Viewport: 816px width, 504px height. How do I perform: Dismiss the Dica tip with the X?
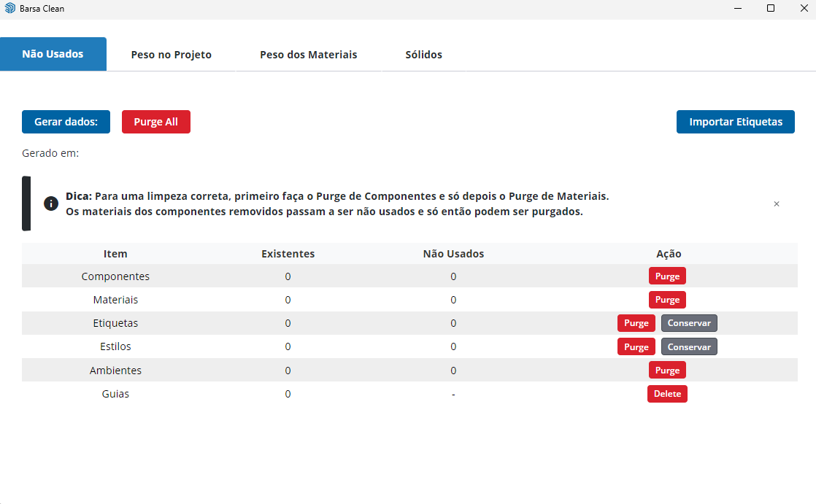[x=777, y=204]
